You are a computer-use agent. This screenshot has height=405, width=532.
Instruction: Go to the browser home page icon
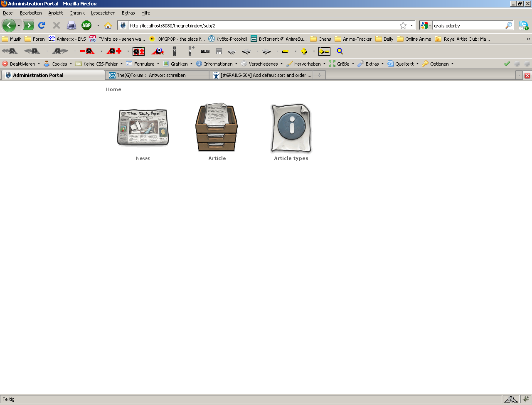point(108,25)
